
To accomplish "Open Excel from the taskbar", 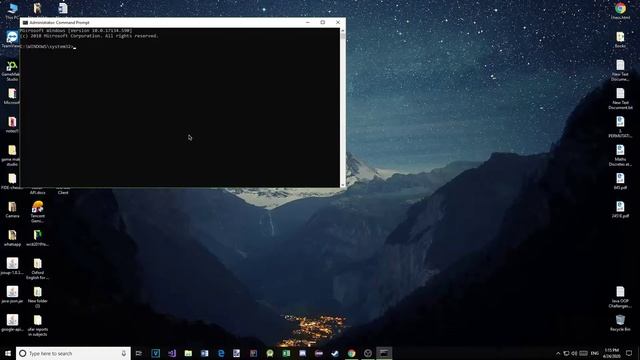I will tap(286, 353).
